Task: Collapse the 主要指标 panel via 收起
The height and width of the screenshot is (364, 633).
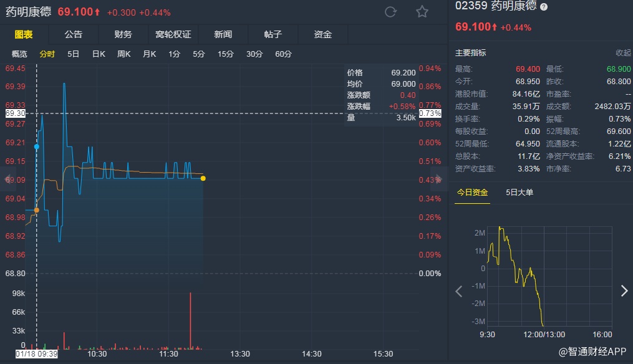Action: pos(623,53)
